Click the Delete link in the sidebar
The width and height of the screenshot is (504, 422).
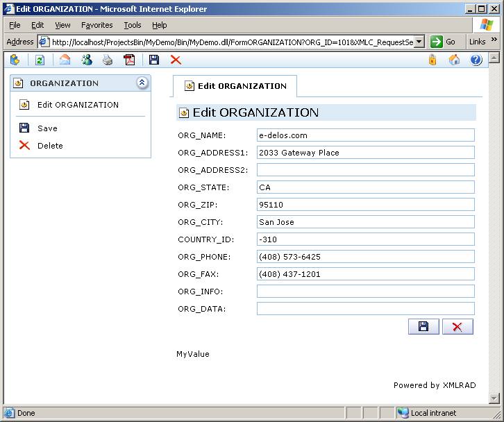pos(50,146)
